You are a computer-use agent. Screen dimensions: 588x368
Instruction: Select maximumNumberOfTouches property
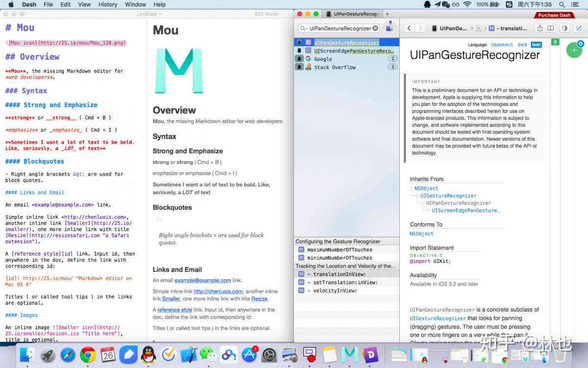[x=347, y=250]
